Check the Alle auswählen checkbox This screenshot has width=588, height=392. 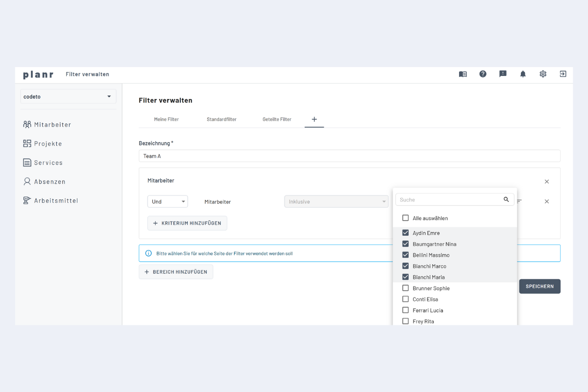(405, 218)
